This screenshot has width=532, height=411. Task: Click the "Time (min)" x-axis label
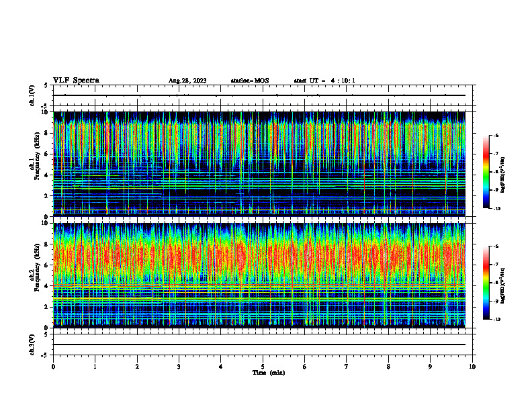269,373
